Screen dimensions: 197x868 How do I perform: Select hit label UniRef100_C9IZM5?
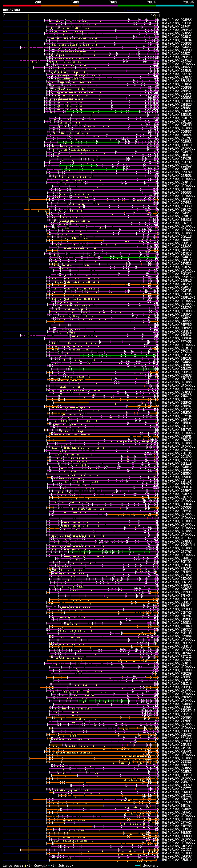click(x=176, y=139)
